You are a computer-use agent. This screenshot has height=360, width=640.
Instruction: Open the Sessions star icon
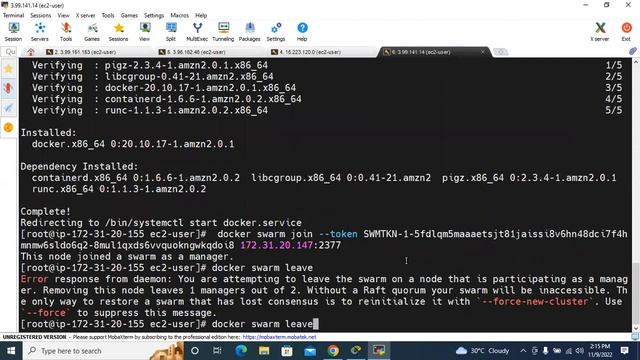click(x=118, y=32)
